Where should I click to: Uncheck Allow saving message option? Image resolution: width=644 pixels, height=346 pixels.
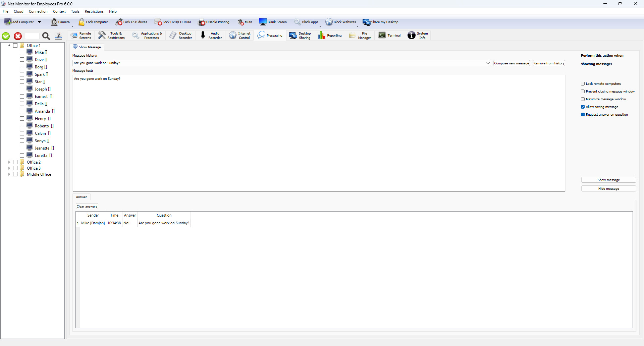tap(583, 107)
